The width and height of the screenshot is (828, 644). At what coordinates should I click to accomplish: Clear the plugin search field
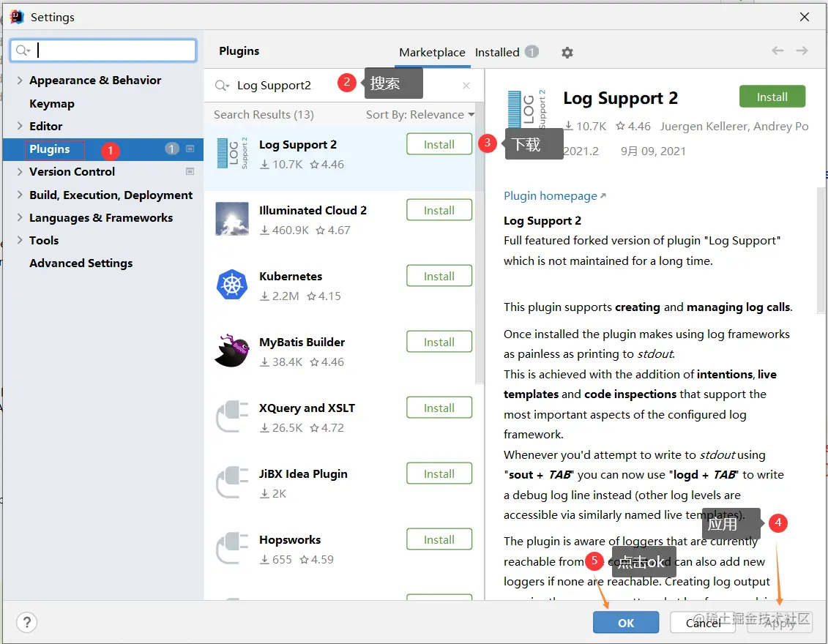coord(466,86)
